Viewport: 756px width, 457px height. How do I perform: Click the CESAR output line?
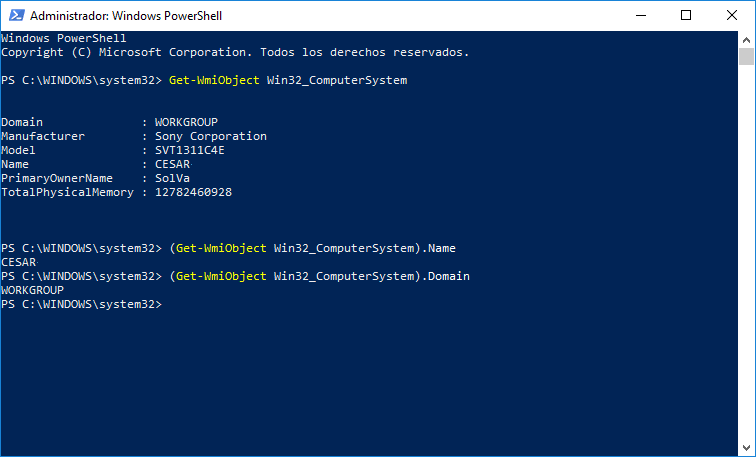click(x=19, y=262)
